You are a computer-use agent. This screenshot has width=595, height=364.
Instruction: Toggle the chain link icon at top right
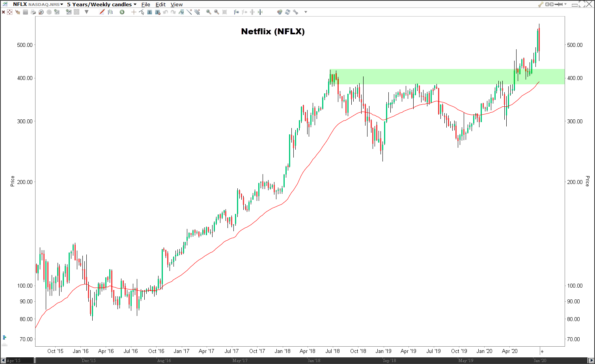point(549,4)
